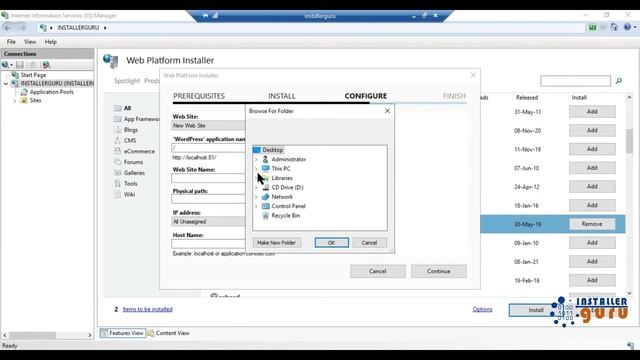Open the Help menu

(x=51, y=42)
